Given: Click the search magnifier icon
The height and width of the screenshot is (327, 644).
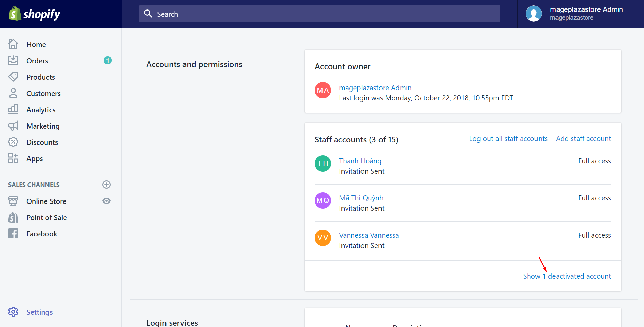Looking at the screenshot, I should tap(148, 14).
